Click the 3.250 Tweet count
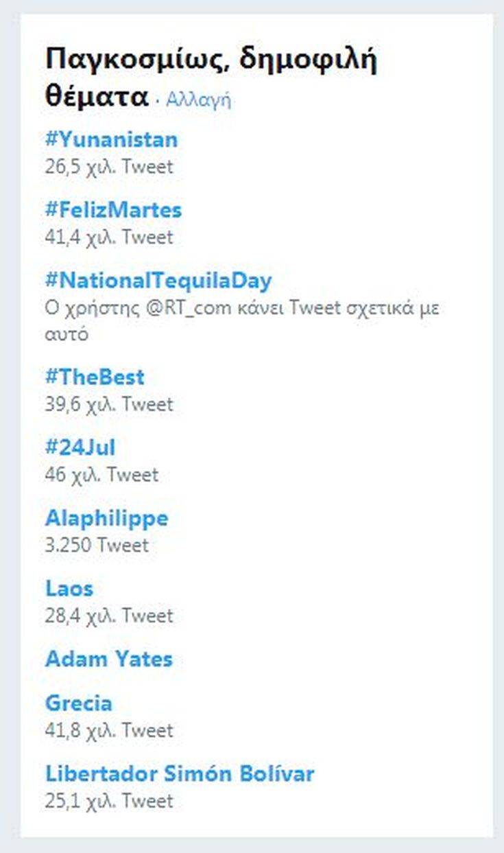The image size is (504, 853). (x=97, y=546)
